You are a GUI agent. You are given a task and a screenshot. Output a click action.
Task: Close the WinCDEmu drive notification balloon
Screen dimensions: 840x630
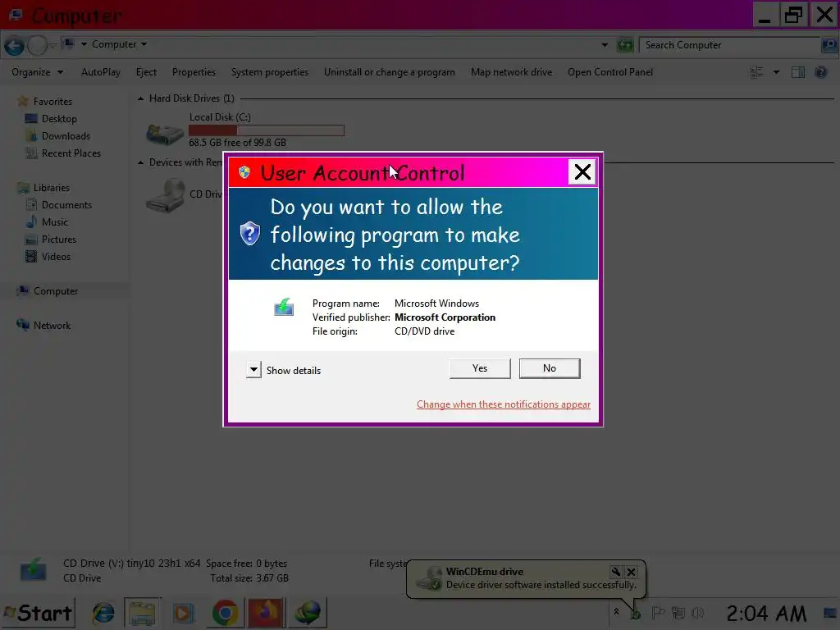[x=632, y=572]
